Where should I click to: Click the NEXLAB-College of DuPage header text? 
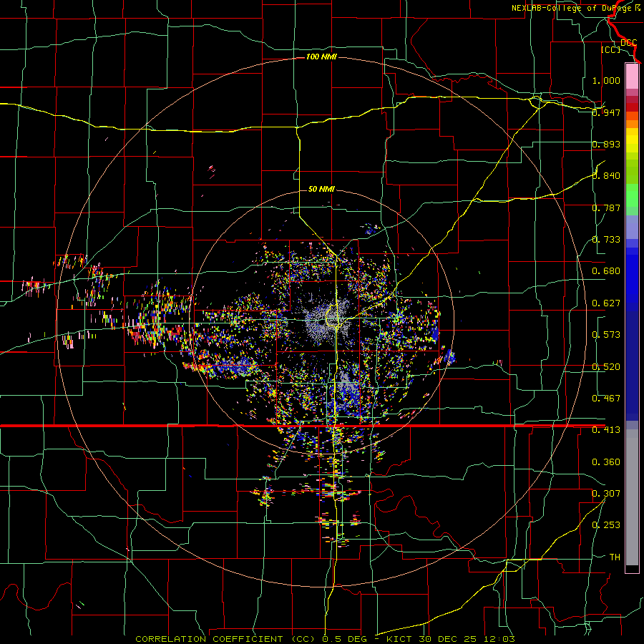[x=572, y=8]
